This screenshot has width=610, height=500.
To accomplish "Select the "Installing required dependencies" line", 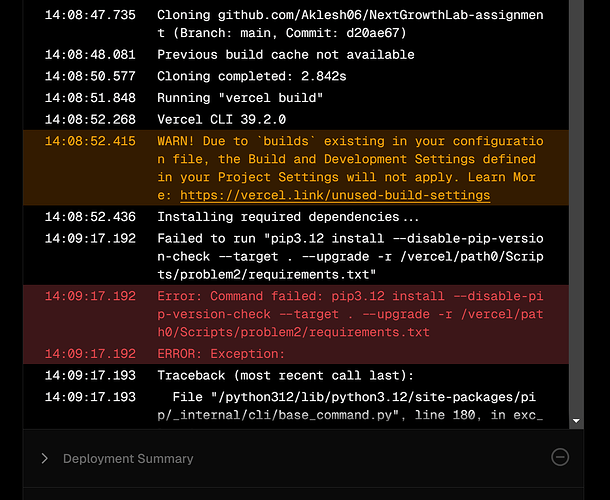I will (296, 217).
